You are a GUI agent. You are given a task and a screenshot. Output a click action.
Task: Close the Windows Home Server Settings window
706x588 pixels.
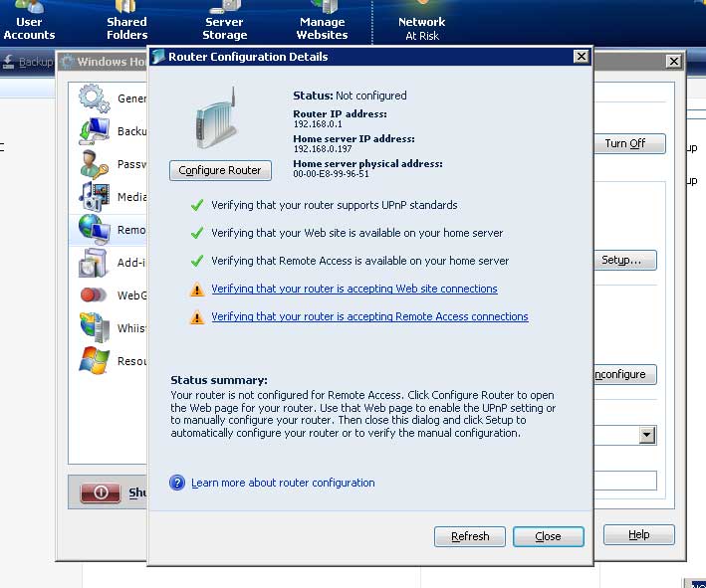coord(673,61)
